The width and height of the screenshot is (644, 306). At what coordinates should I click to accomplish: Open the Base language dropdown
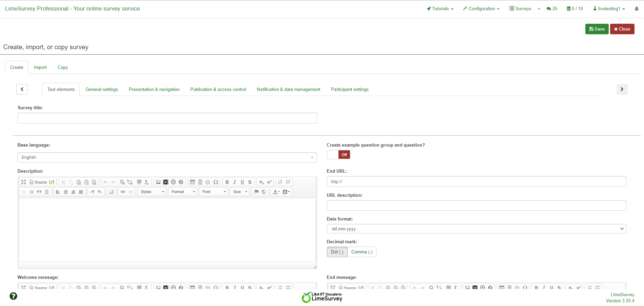(167, 157)
